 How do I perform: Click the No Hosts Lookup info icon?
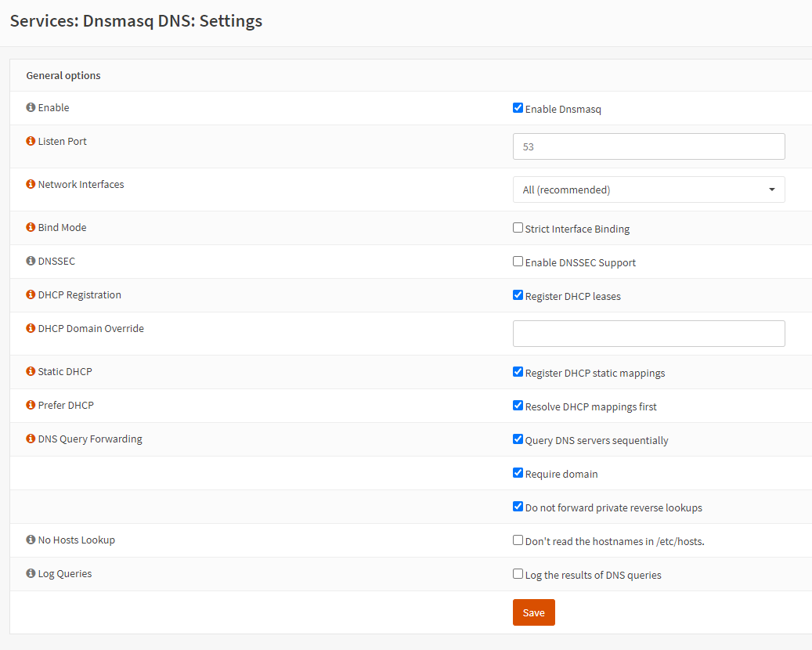(31, 539)
